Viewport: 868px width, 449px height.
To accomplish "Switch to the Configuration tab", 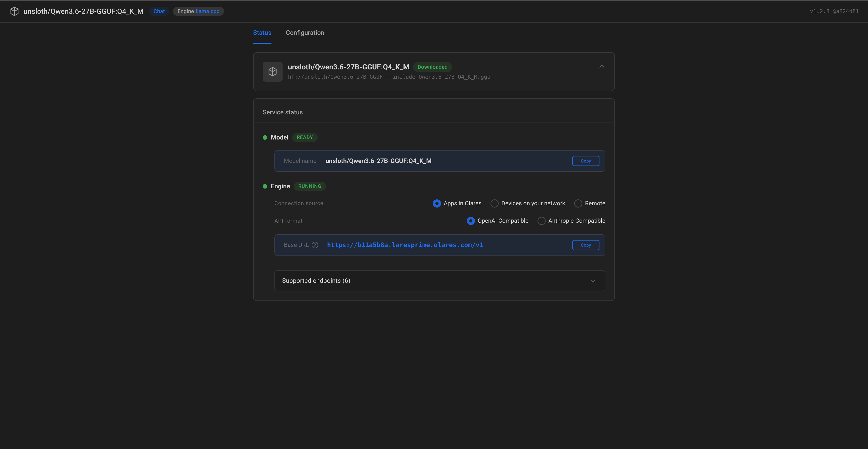I will (x=305, y=33).
